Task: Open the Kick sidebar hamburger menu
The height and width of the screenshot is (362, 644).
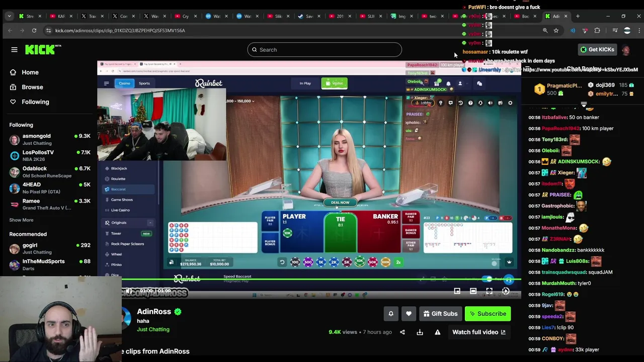Action: pyautogui.click(x=14, y=49)
